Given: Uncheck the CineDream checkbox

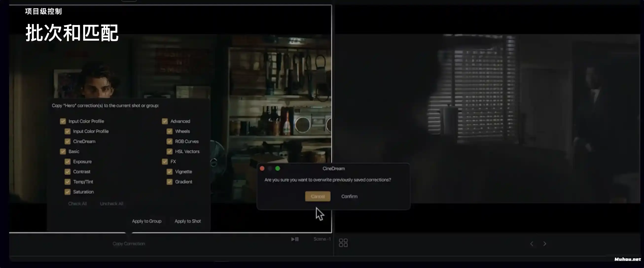Looking at the screenshot, I should [68, 141].
